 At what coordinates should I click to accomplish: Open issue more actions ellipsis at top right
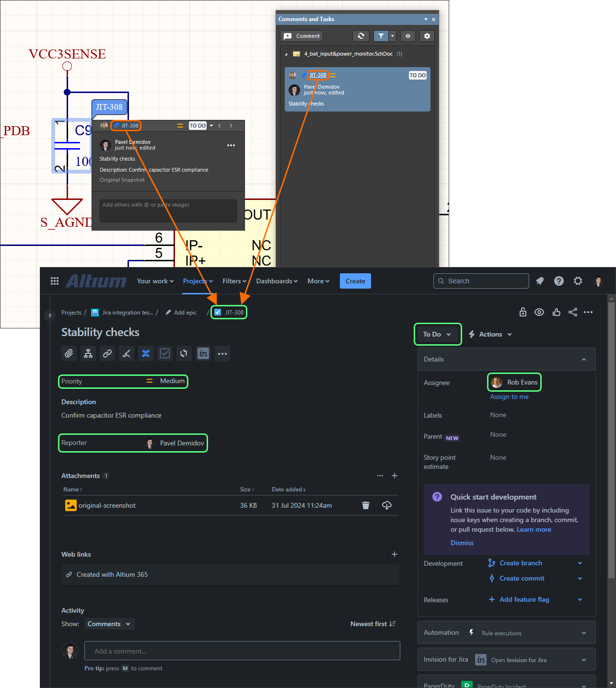pos(588,312)
